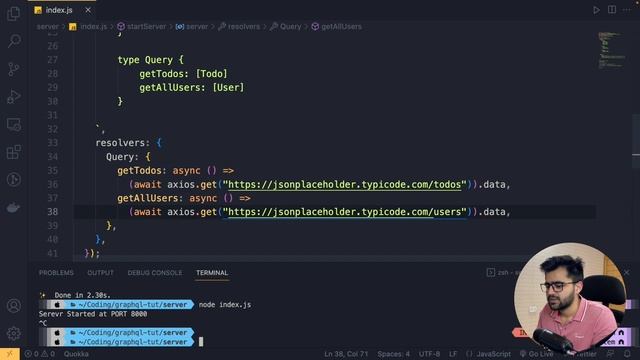Switch to the PROBLEMS panel tab
This screenshot has height=360, width=640.
click(x=56, y=273)
